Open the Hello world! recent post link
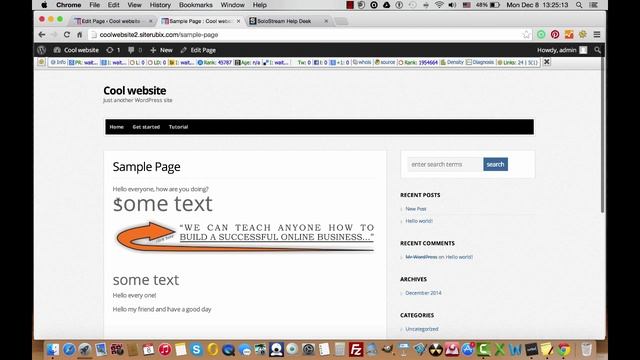The image size is (640, 360). pos(419,221)
